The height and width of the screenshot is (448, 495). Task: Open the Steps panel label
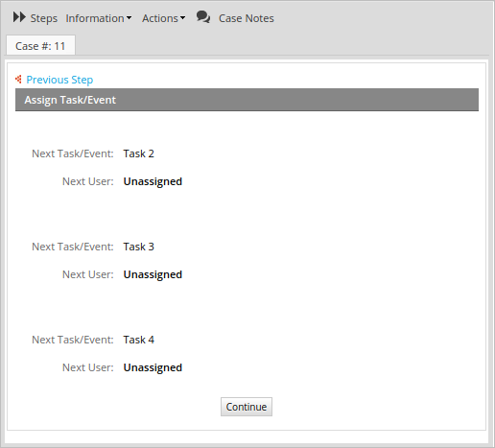[x=44, y=18]
